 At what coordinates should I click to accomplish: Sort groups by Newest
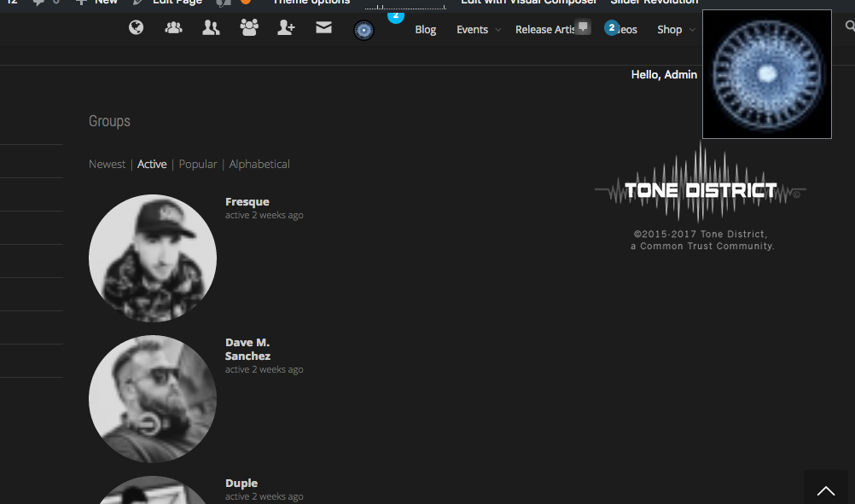pyautogui.click(x=107, y=164)
